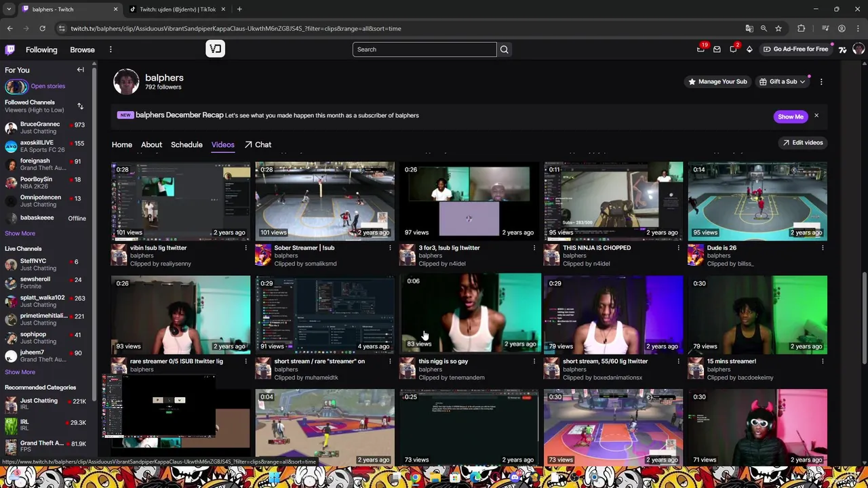This screenshot has height=488, width=868.
Task: Open the notifications inbox icon
Action: [x=717, y=49]
